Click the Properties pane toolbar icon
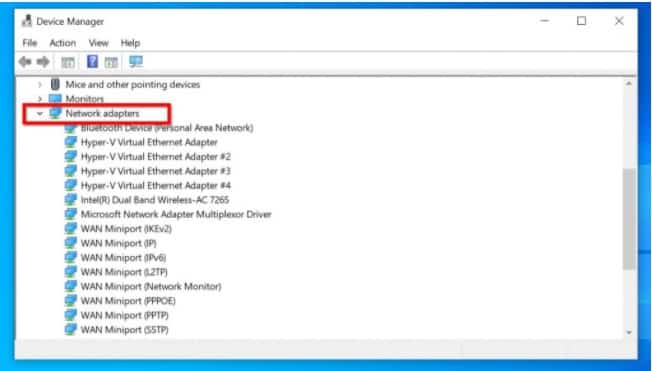 click(x=111, y=63)
